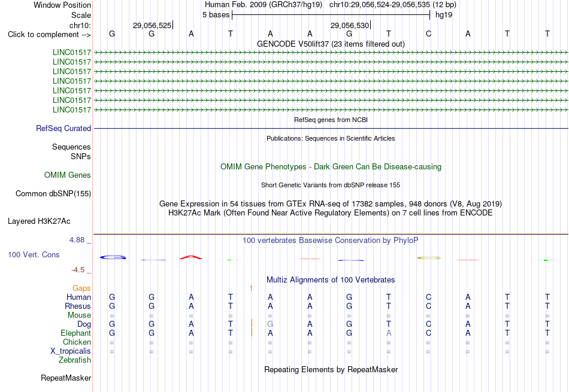Click the SNPs label under Sequences
569x392 pixels.
click(81, 156)
